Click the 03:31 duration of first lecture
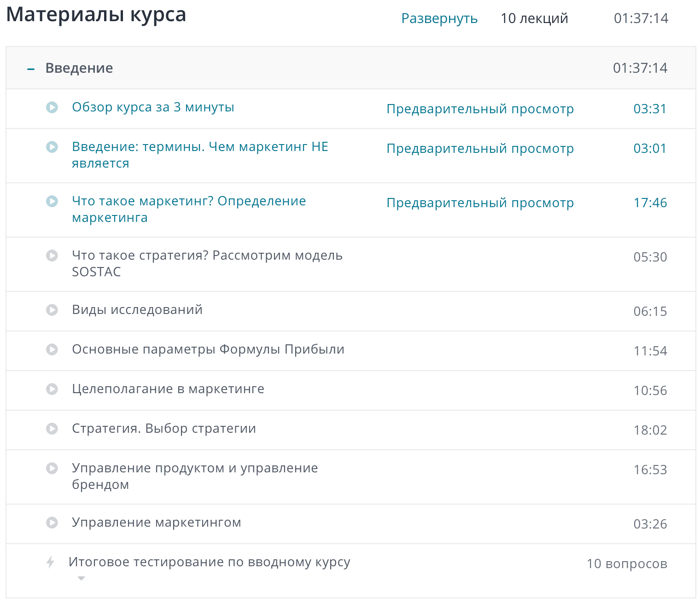Screen dimensions: 700x604 [650, 109]
